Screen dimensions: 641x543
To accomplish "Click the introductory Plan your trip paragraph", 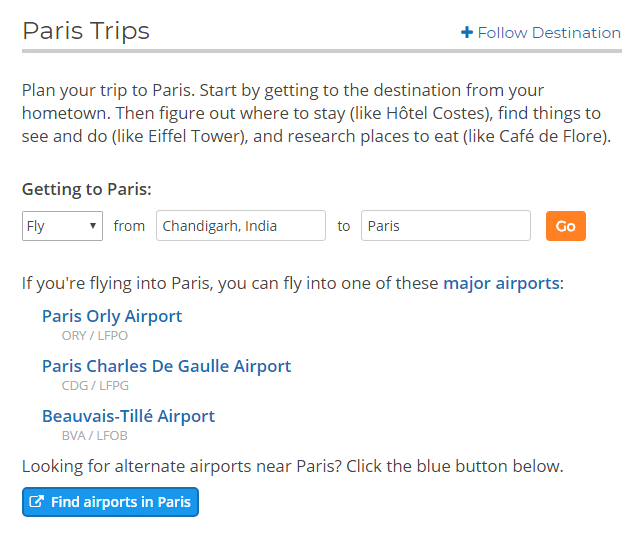I will click(x=316, y=113).
